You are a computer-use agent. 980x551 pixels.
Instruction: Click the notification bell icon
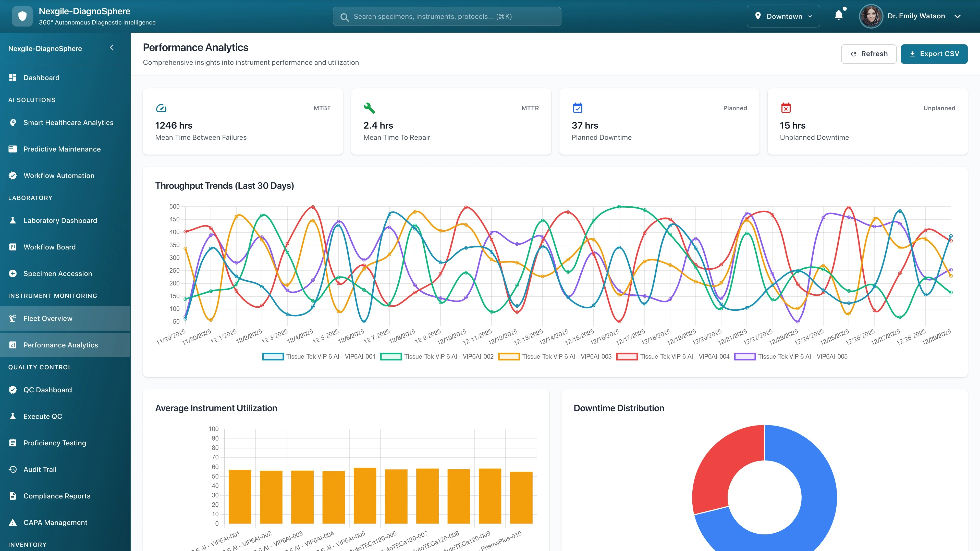[838, 16]
